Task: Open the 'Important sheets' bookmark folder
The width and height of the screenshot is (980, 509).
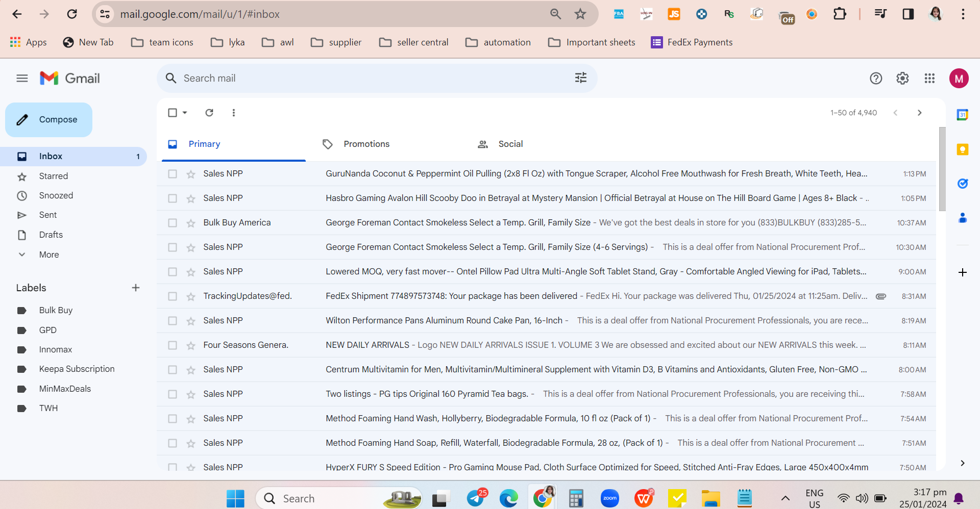Action: 592,42
